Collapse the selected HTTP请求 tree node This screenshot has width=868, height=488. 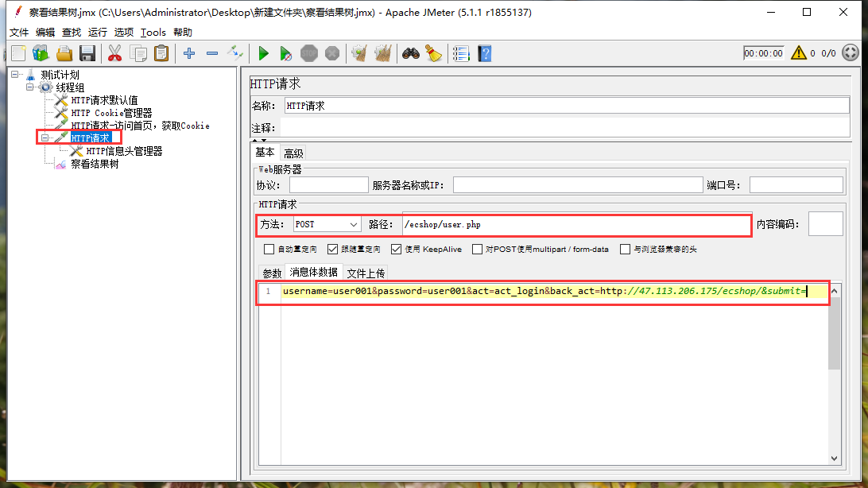click(x=45, y=137)
